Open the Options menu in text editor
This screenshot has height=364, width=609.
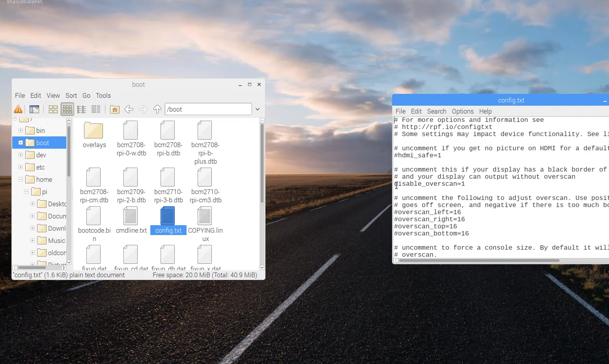coord(462,111)
